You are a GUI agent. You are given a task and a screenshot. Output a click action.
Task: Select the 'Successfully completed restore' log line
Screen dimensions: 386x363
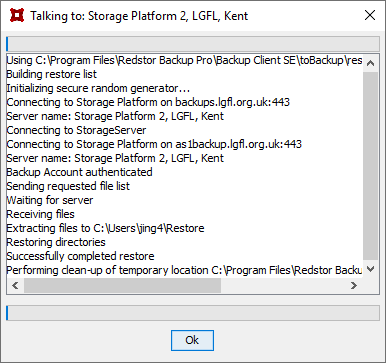click(80, 256)
